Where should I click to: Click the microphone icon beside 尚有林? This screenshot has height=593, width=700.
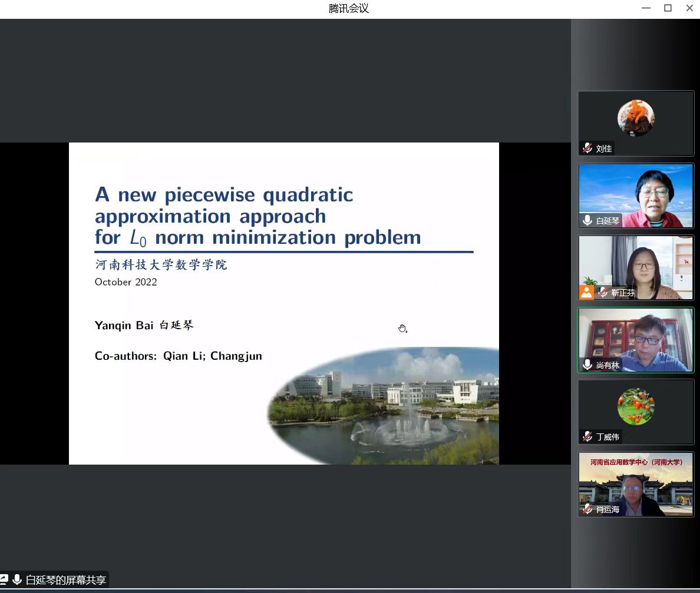pyautogui.click(x=587, y=365)
